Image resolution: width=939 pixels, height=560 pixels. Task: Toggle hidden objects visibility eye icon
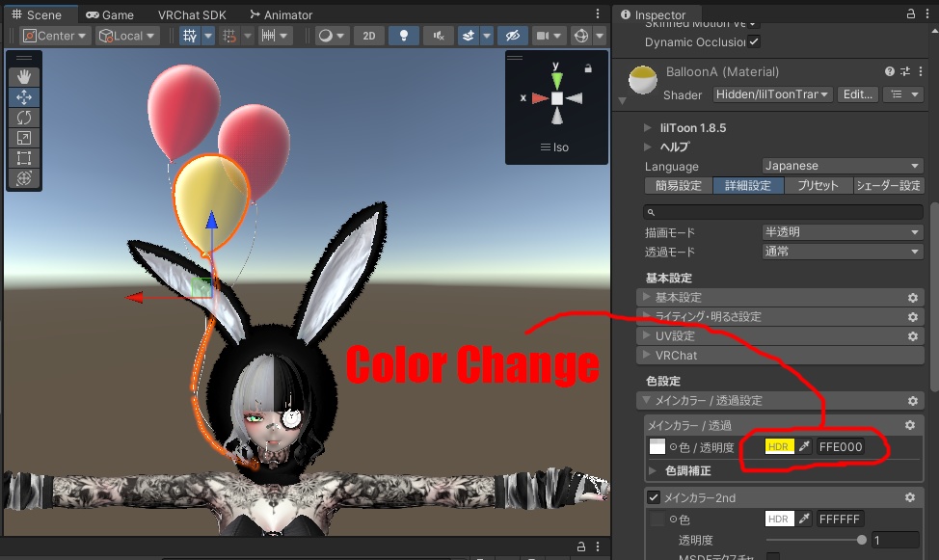(512, 36)
